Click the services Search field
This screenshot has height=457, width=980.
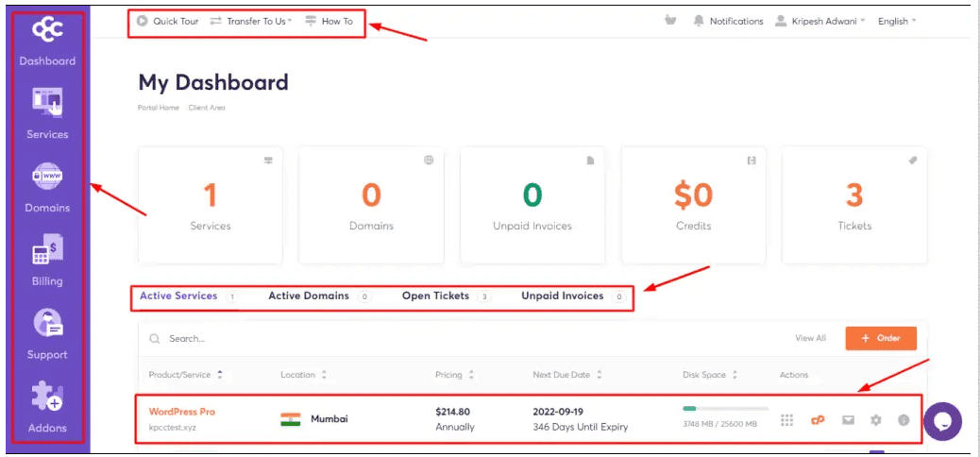coord(463,338)
